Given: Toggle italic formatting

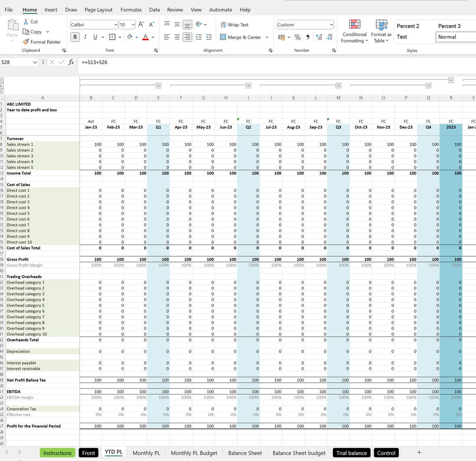Looking at the screenshot, I should tap(84, 37).
